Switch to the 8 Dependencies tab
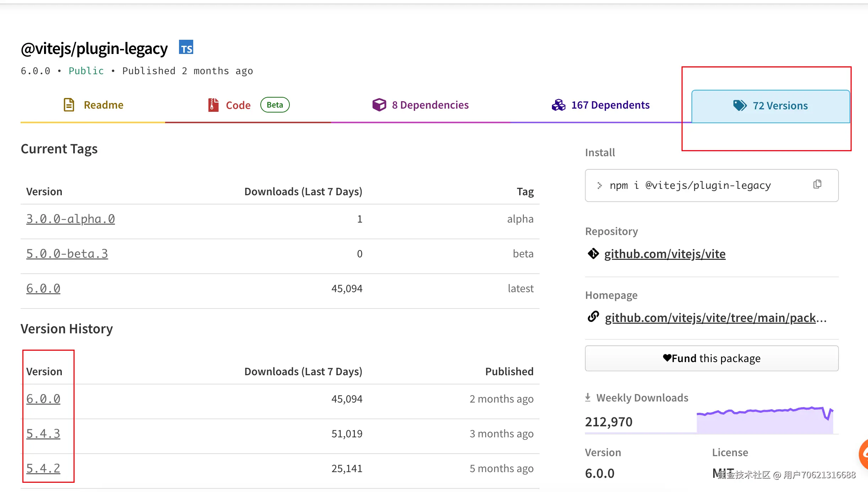The width and height of the screenshot is (868, 492). (x=430, y=105)
